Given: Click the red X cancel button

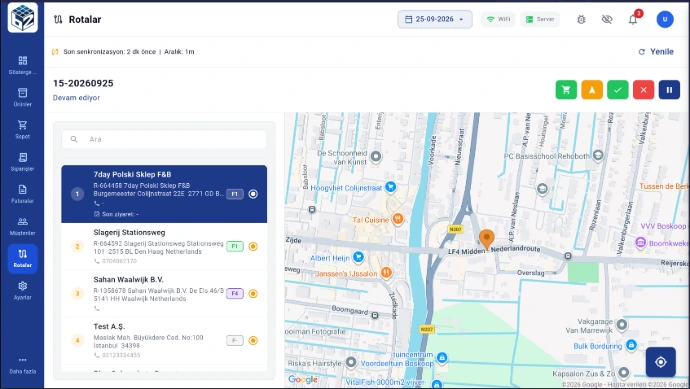Looking at the screenshot, I should coord(643,90).
